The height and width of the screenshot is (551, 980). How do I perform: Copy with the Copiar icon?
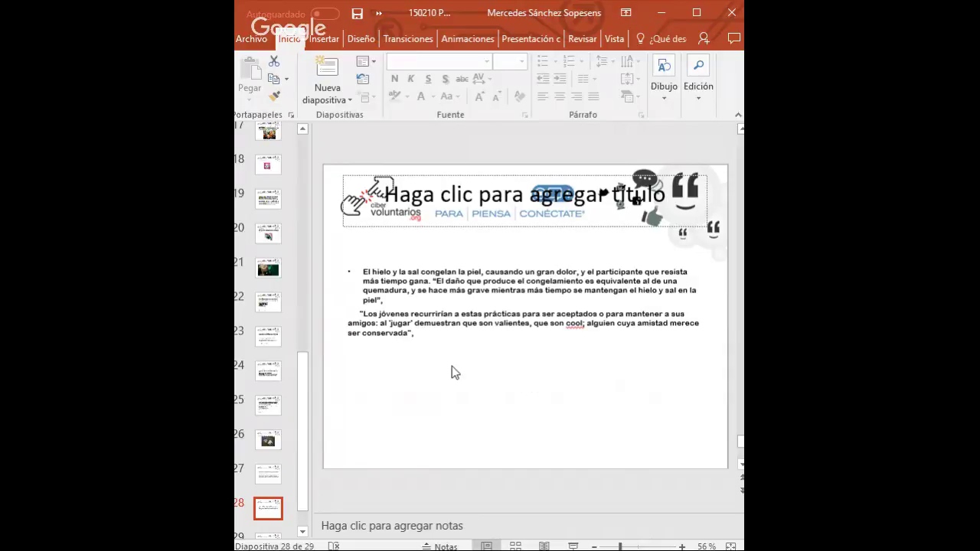[273, 79]
